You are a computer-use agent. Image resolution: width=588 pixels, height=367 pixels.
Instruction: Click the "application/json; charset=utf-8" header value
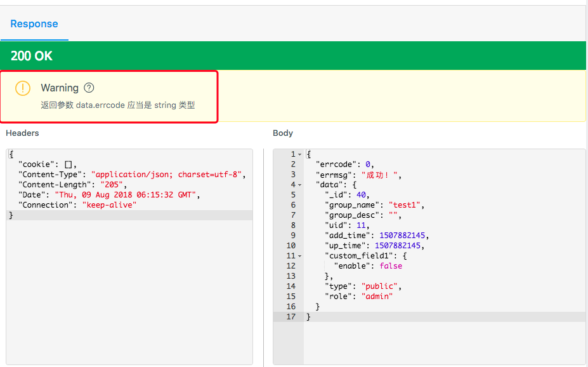click(168, 175)
